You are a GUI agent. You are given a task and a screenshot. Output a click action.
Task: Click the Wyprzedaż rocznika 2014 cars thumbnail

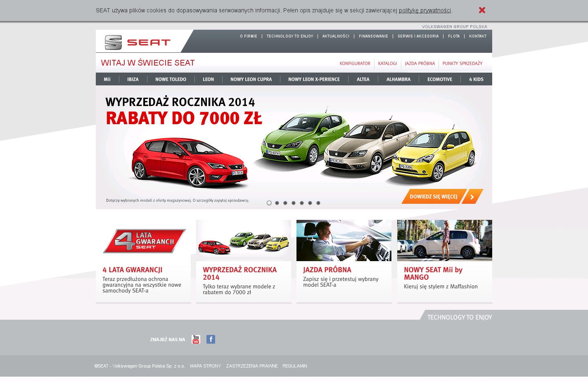point(244,241)
